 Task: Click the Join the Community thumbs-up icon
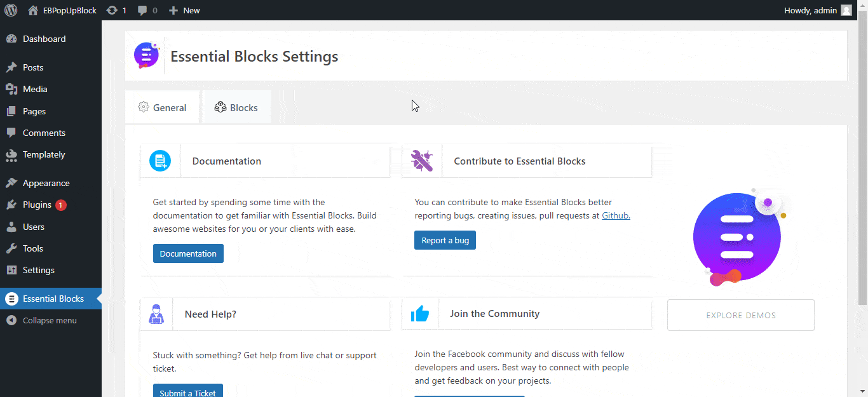click(x=420, y=314)
